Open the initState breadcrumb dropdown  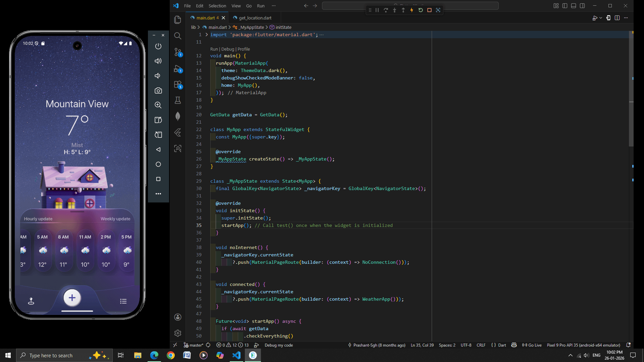coord(283,27)
